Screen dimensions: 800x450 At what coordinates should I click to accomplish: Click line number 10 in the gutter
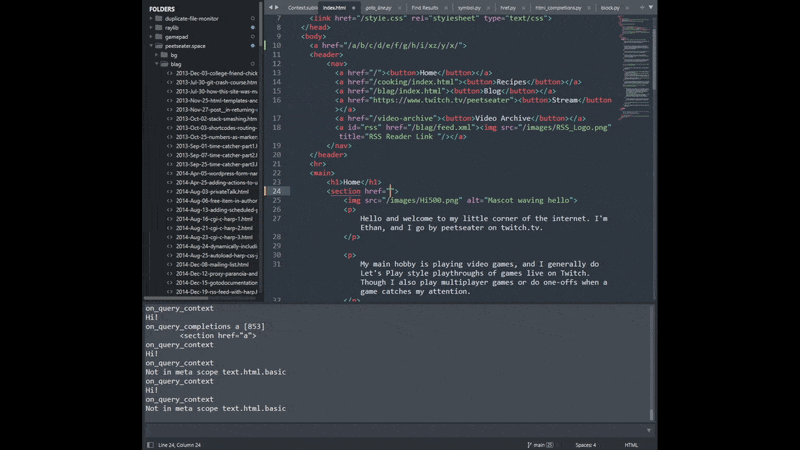[277, 45]
